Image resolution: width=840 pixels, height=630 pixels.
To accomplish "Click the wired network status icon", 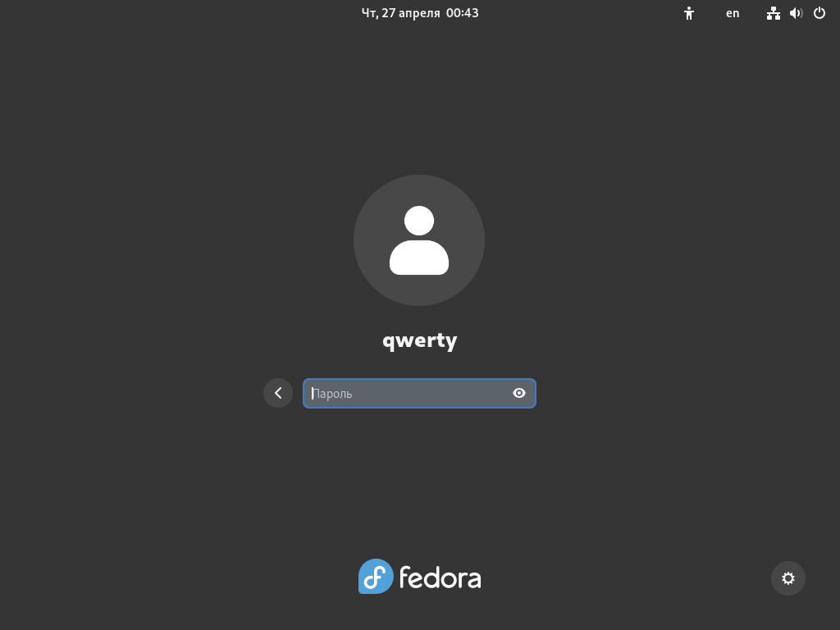I will pos(773,13).
